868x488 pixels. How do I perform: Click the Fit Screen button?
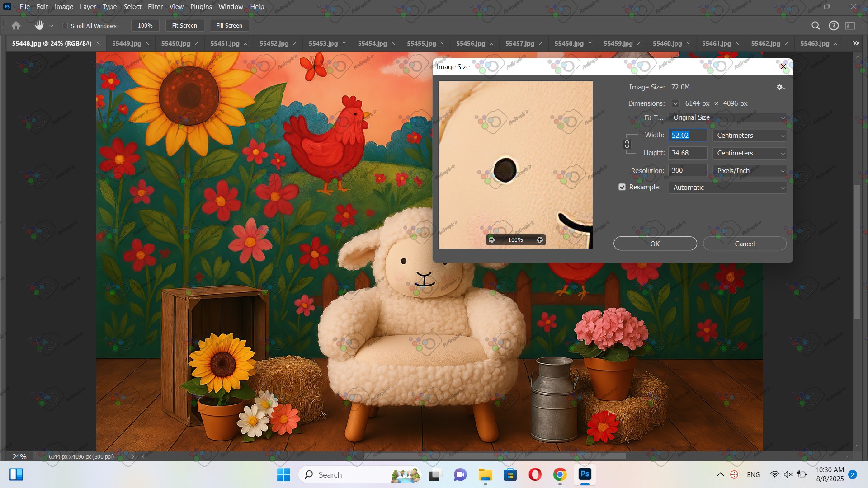(184, 26)
